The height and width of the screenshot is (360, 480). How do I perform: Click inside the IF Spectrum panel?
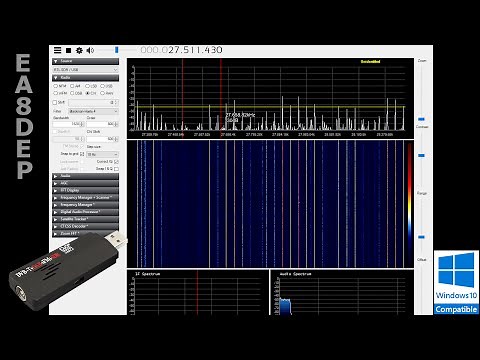(x=198, y=292)
